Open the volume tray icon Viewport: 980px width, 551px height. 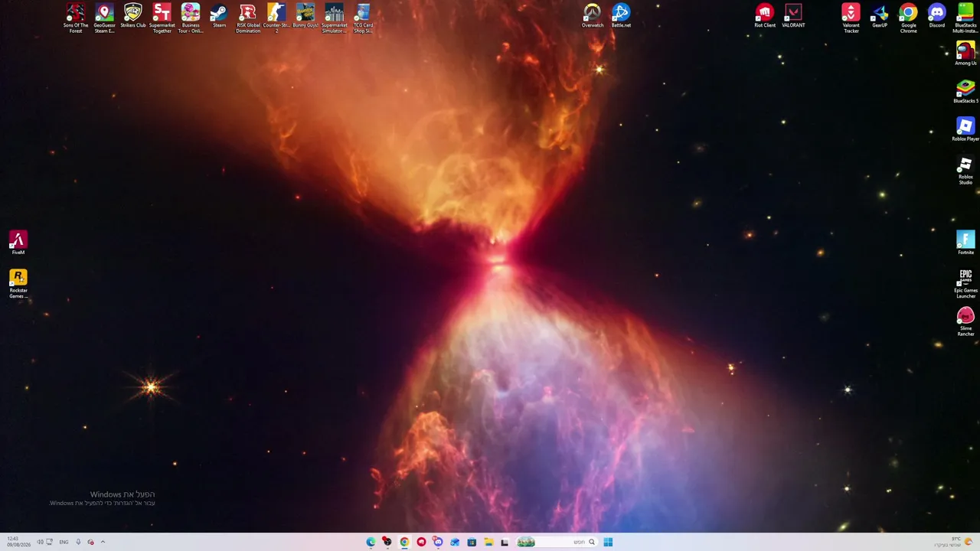pyautogui.click(x=40, y=542)
